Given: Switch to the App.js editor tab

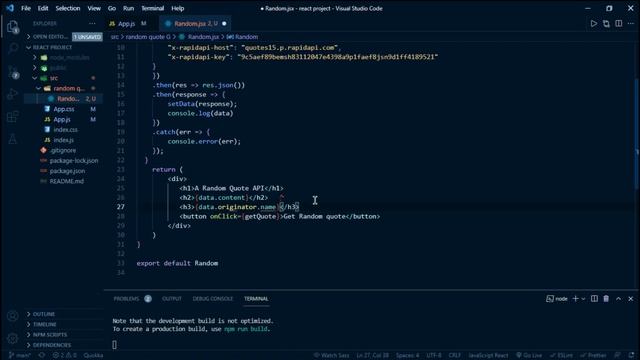Looking at the screenshot, I should point(127,24).
